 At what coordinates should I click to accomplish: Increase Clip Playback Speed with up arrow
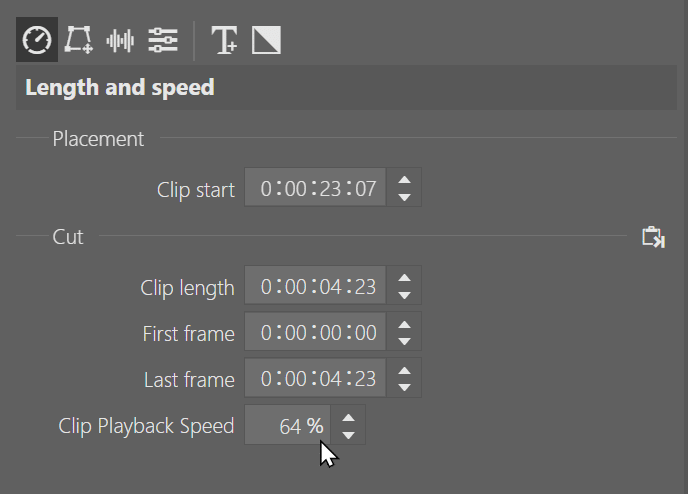click(x=348, y=418)
